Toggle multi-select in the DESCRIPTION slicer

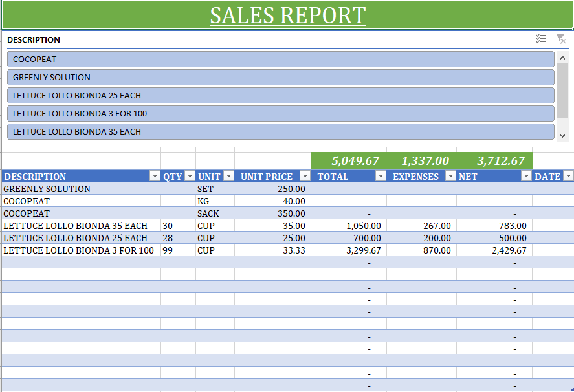coord(542,39)
